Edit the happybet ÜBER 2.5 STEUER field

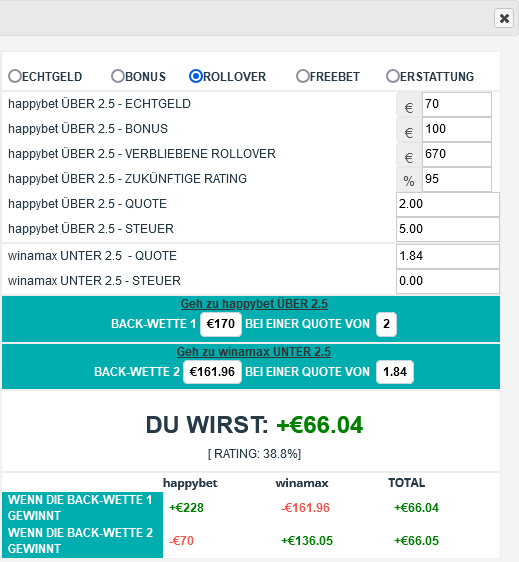point(448,229)
